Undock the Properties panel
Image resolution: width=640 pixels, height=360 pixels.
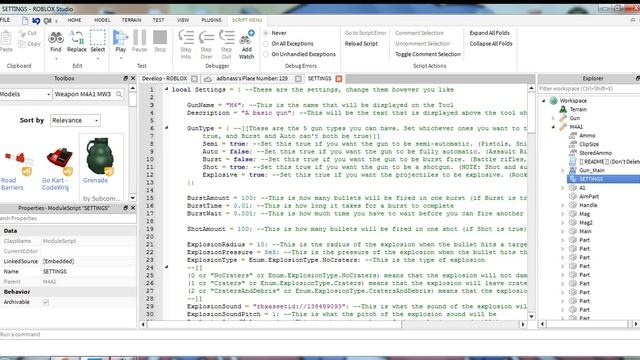point(125,208)
